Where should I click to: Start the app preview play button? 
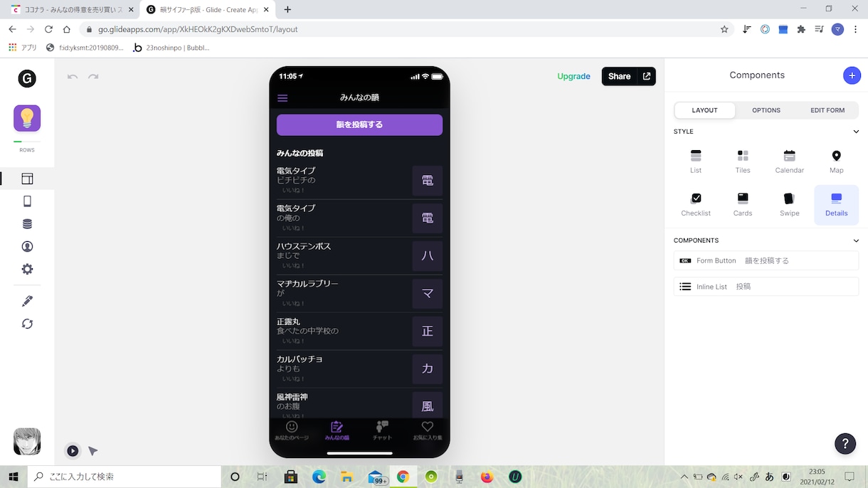(x=73, y=450)
